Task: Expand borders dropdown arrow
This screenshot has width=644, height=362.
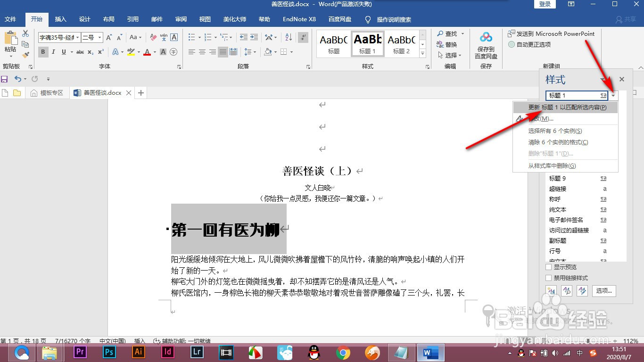Action: [291, 52]
